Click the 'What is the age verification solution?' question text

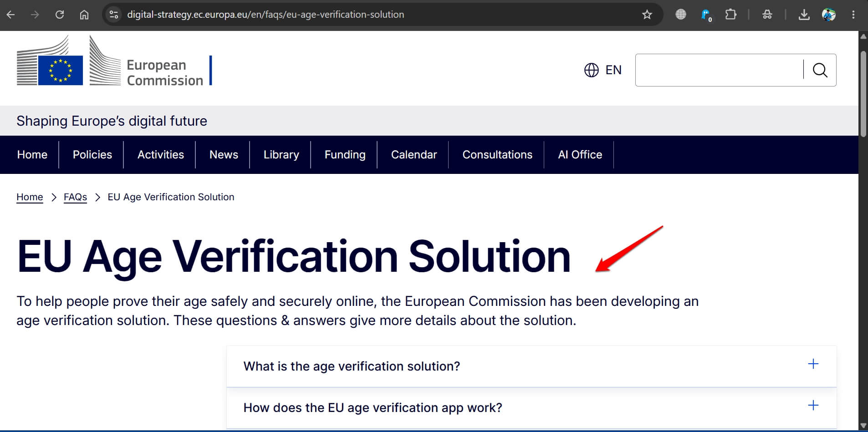[352, 366]
